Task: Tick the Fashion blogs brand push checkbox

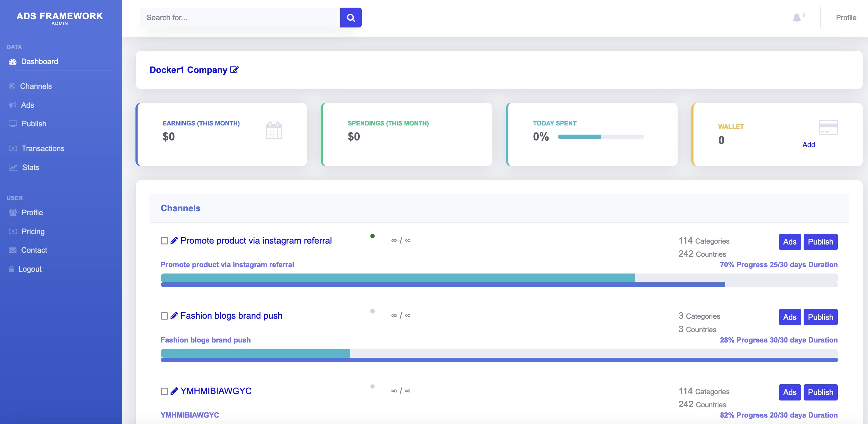Action: coord(164,316)
